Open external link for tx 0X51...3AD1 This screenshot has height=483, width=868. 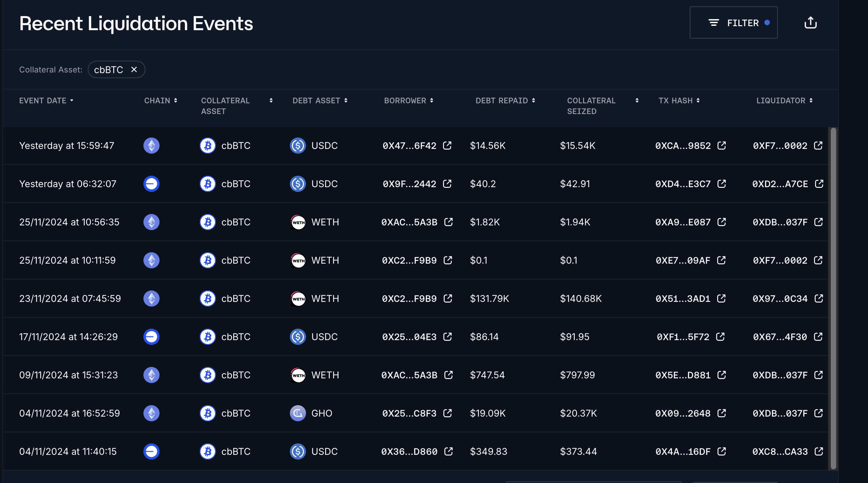[x=721, y=299]
